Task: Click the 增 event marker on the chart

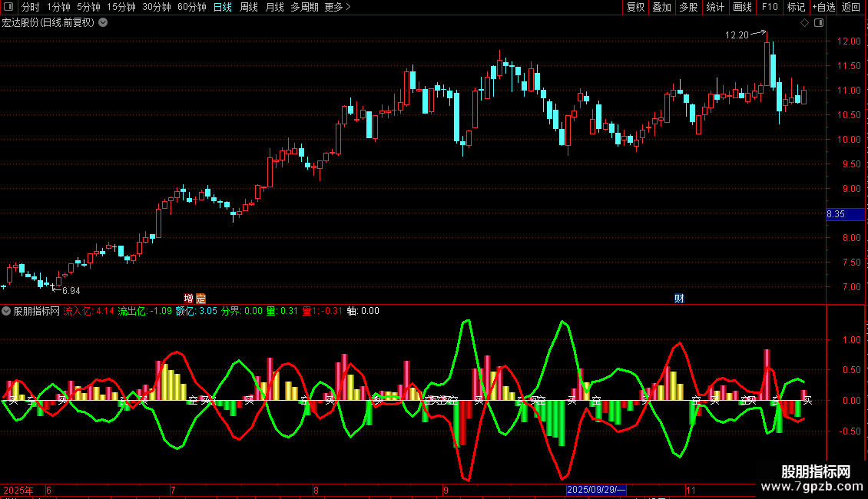Action: [189, 299]
